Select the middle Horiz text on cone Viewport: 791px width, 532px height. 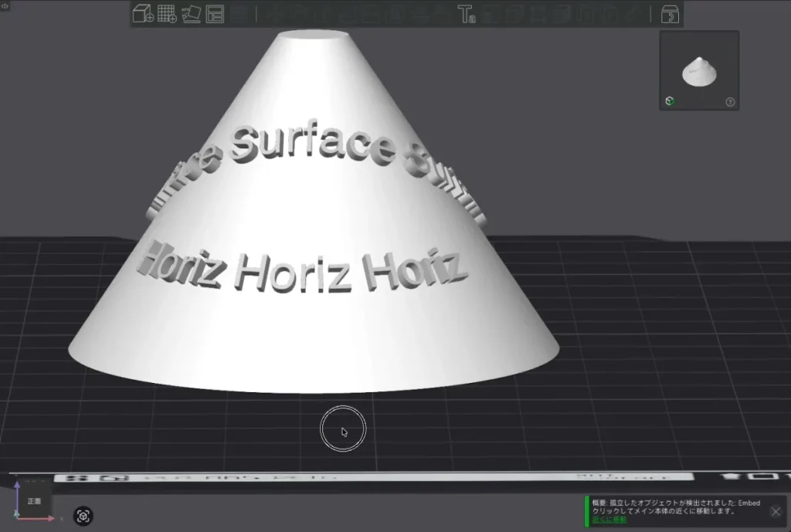pos(293,273)
